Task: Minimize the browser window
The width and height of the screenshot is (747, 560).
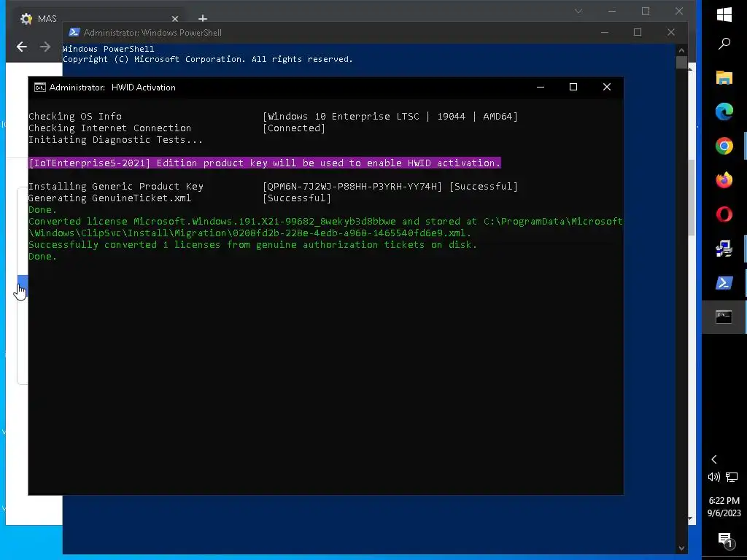Action: (612, 11)
